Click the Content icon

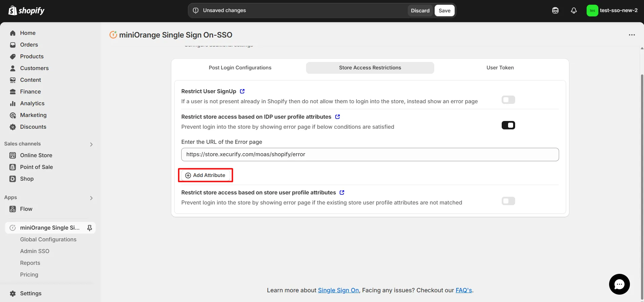point(13,80)
